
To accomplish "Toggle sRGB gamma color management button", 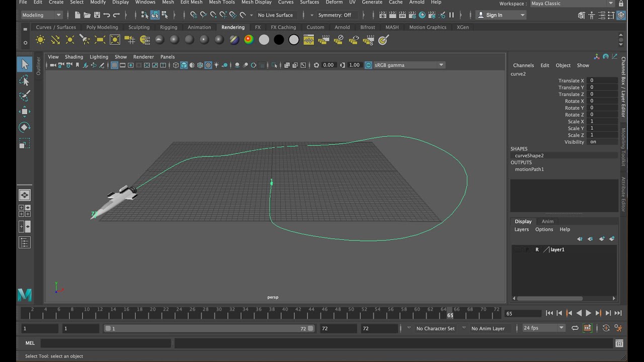I will (368, 65).
